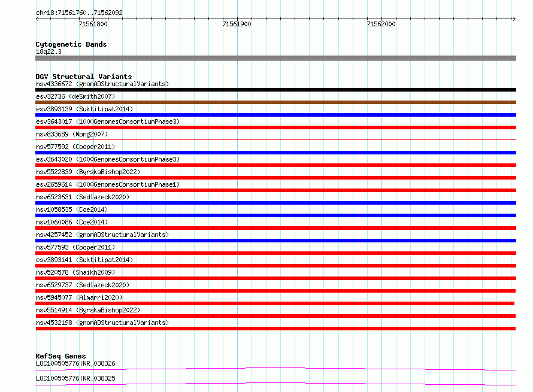Image resolution: width=533 pixels, height=392 pixels.
Task: Open variant nsv4532198 (gnomADStructuralVariants) label
Action: pyautogui.click(x=102, y=323)
